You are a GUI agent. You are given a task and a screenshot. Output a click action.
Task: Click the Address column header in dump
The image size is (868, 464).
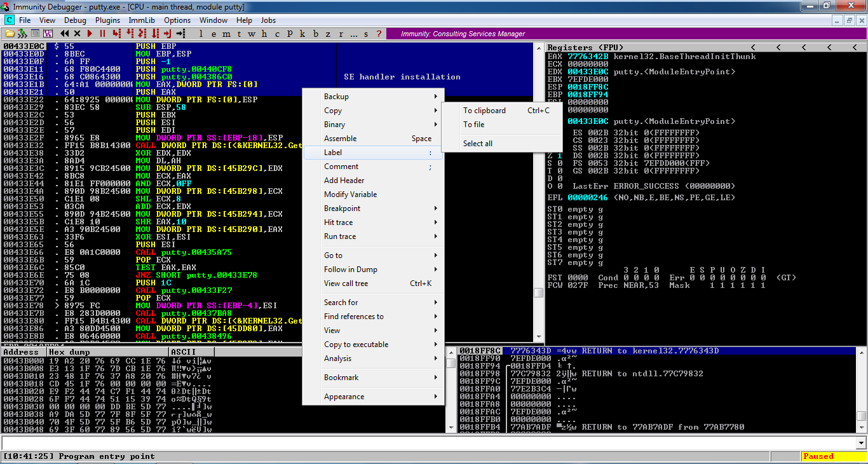(24, 352)
